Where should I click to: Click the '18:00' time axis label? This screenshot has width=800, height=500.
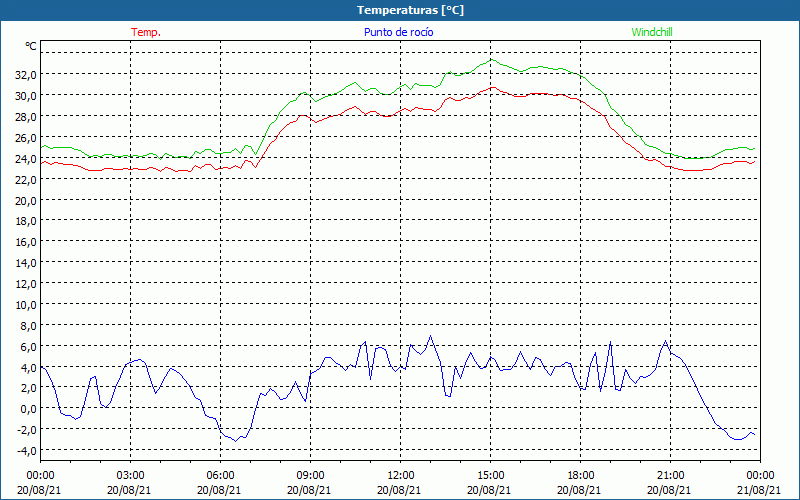click(579, 476)
